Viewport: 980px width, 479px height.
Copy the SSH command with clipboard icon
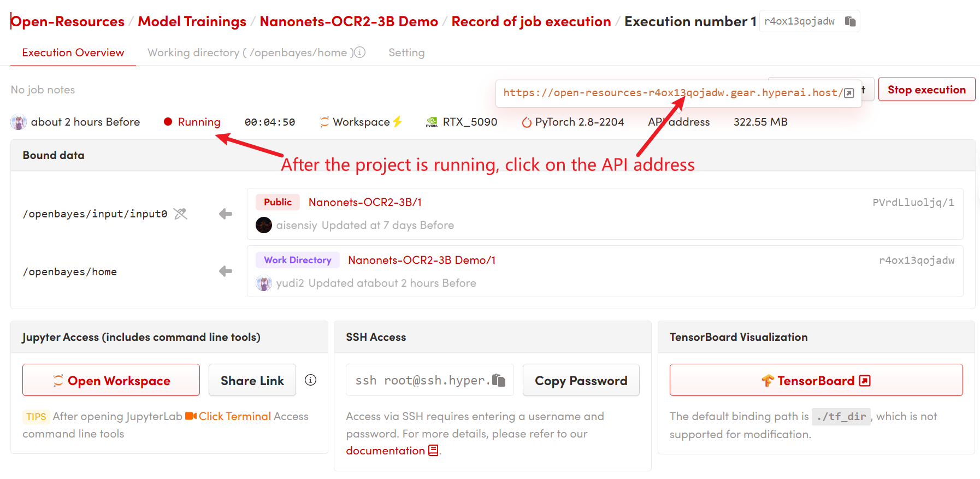click(499, 380)
